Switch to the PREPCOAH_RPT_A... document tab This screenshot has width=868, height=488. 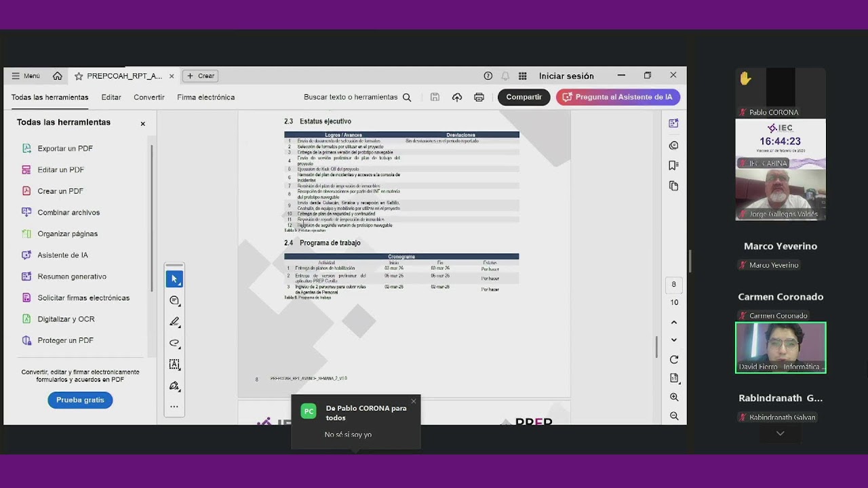coord(125,76)
